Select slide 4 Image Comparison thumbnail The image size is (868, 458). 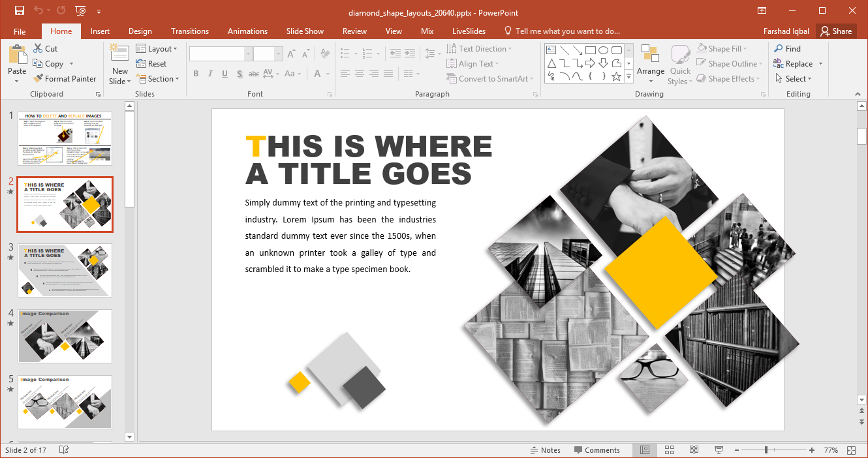(65, 336)
